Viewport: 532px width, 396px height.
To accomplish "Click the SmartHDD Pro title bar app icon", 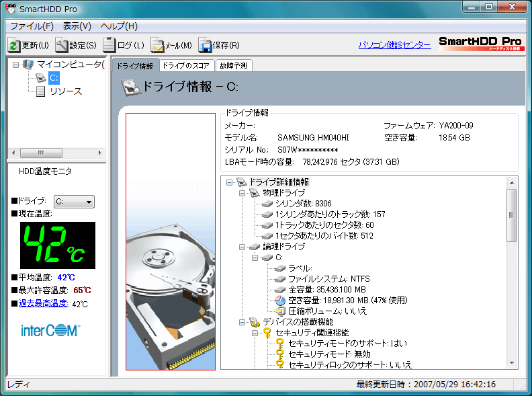I will pos(11,9).
